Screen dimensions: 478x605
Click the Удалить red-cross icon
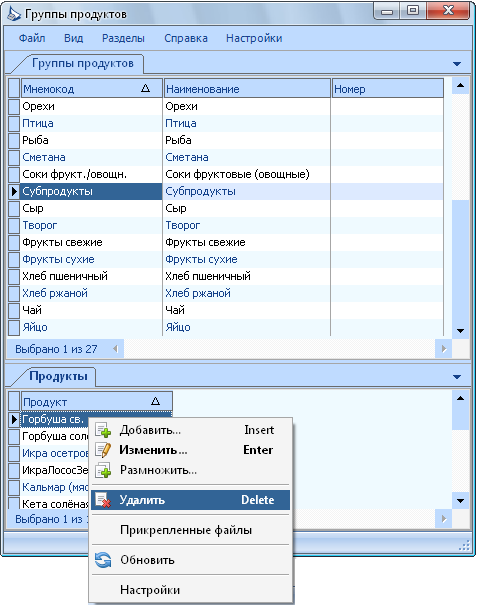point(103,500)
